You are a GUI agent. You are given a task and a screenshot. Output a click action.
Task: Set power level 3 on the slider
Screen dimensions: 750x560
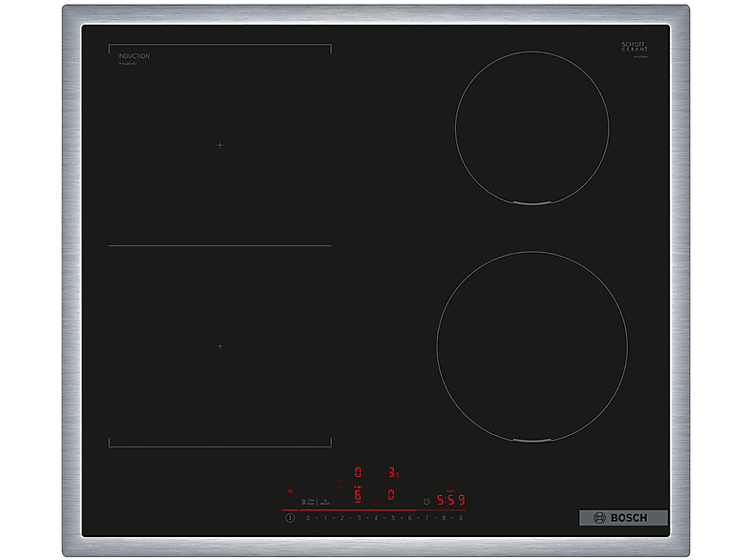tap(359, 518)
